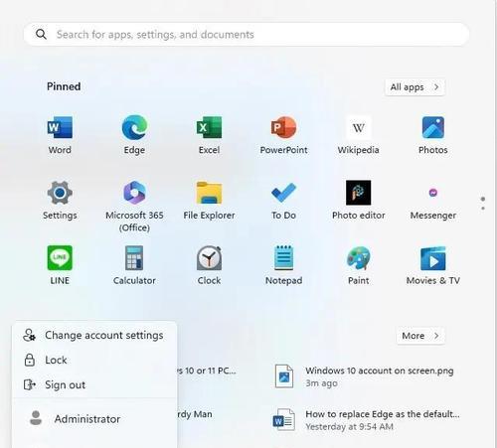Expand the All apps list

[x=414, y=87]
